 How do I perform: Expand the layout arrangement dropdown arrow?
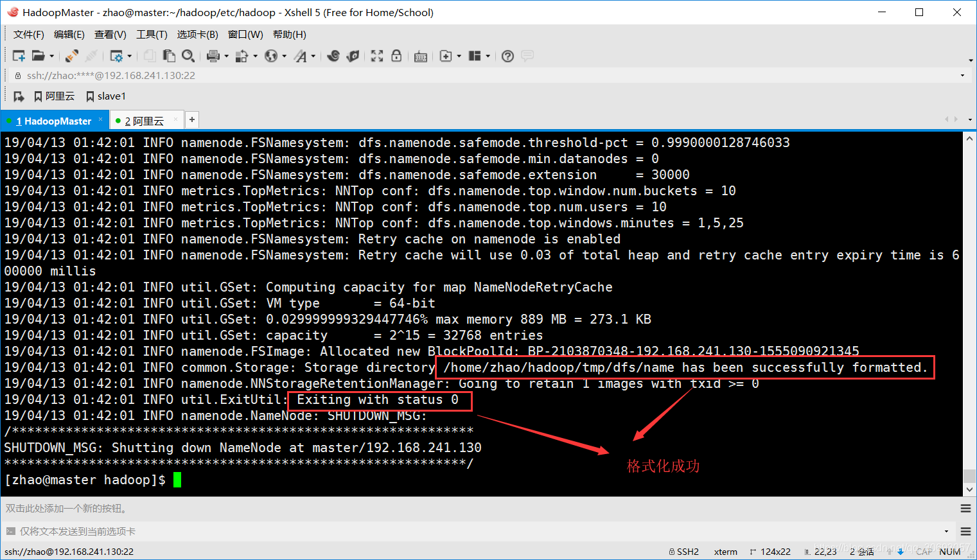(488, 56)
